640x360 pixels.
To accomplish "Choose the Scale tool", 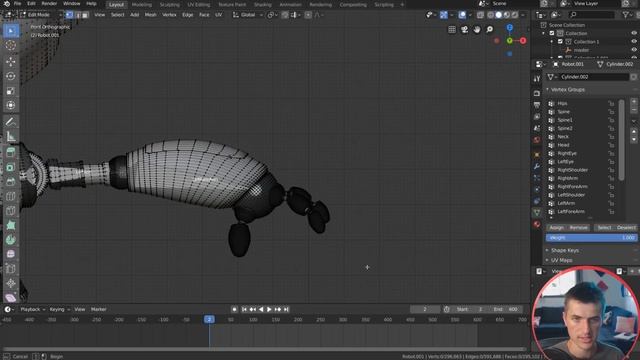I will (x=11, y=91).
